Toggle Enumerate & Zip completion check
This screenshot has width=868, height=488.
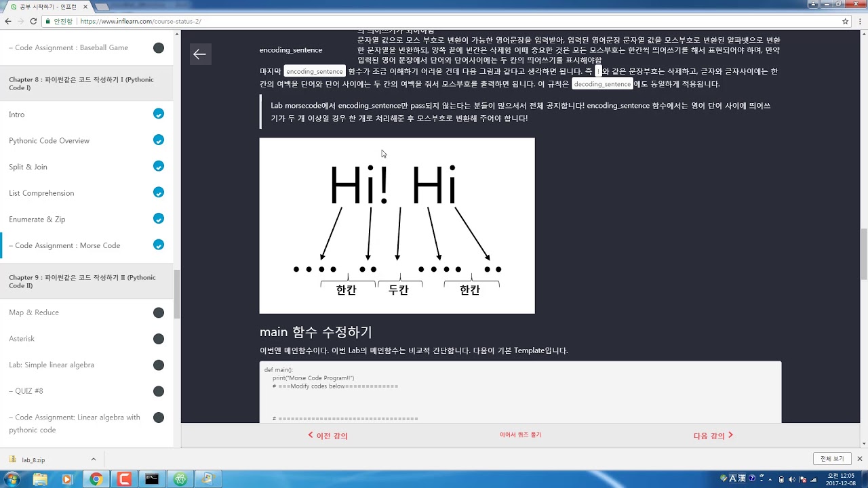(159, 219)
